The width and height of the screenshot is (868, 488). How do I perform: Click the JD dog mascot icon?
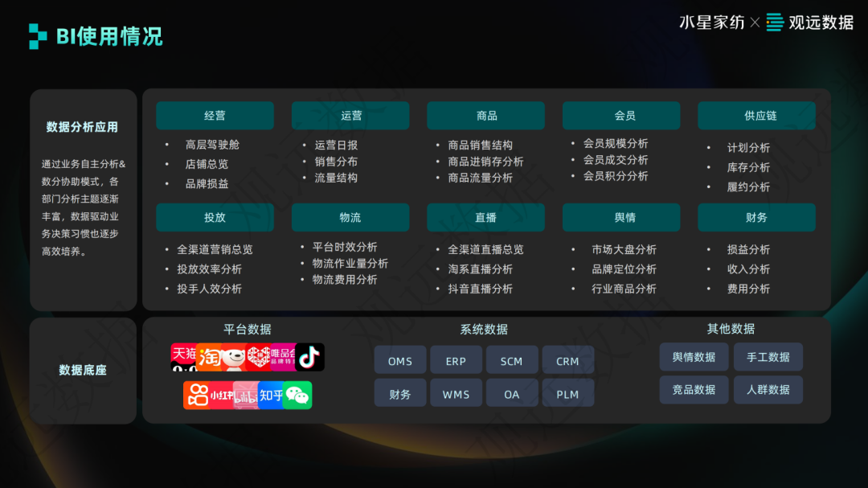(x=233, y=357)
